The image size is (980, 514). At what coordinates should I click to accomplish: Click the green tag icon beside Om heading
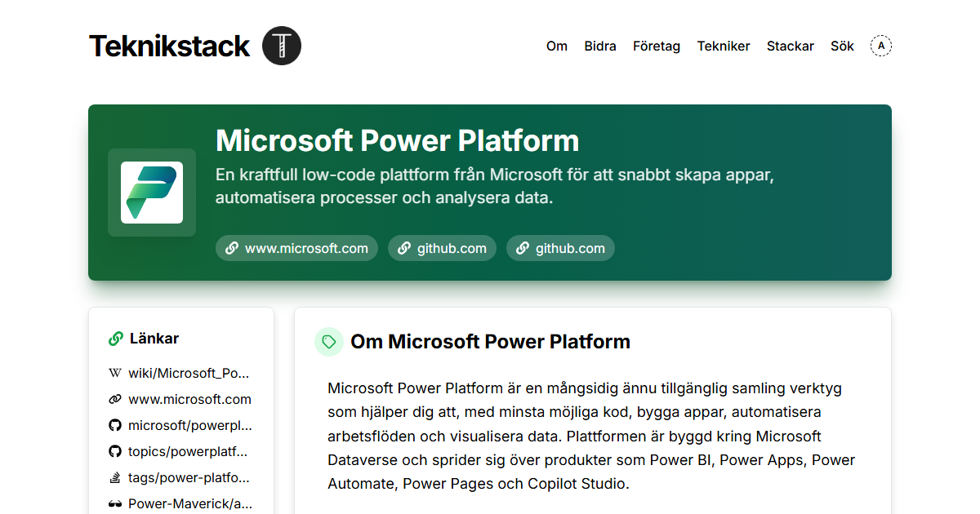329,342
